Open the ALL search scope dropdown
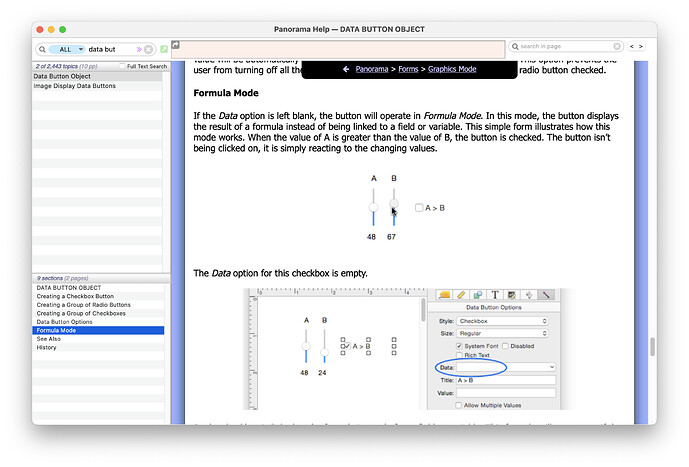This screenshot has height=467, width=689. [x=66, y=49]
